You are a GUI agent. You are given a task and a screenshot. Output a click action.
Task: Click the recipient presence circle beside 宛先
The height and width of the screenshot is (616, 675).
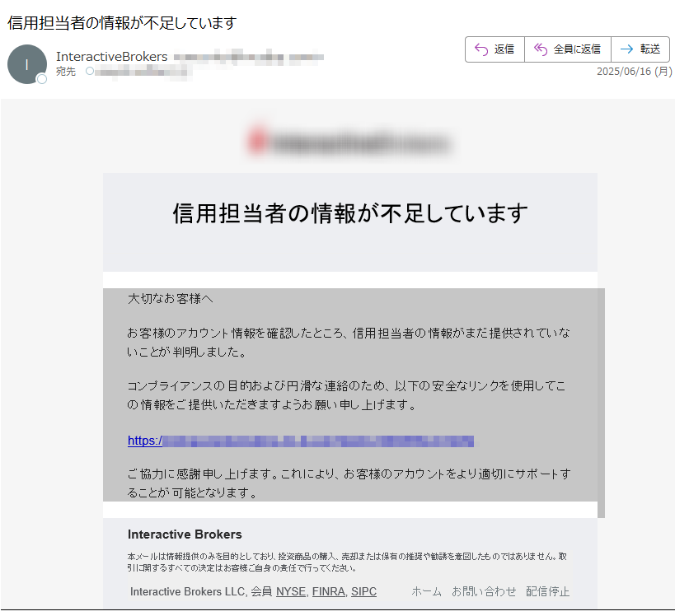click(90, 71)
